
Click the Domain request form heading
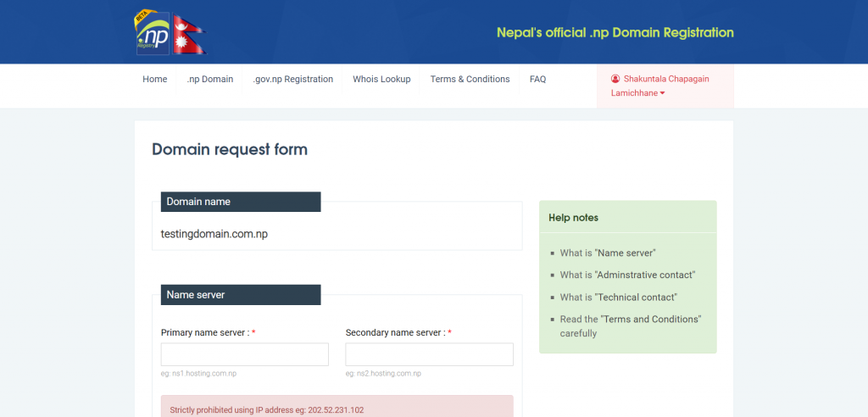(230, 149)
